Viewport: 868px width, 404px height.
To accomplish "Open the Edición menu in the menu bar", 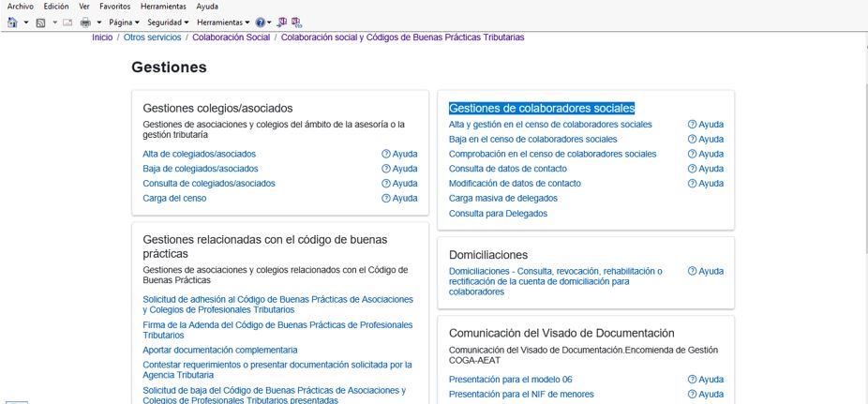I will [x=56, y=7].
